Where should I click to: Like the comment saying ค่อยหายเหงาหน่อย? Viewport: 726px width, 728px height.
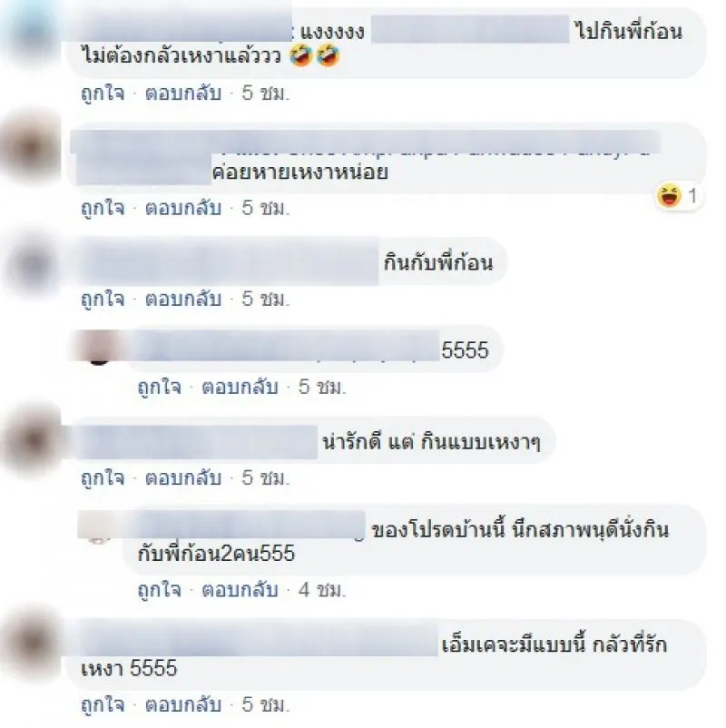(103, 208)
